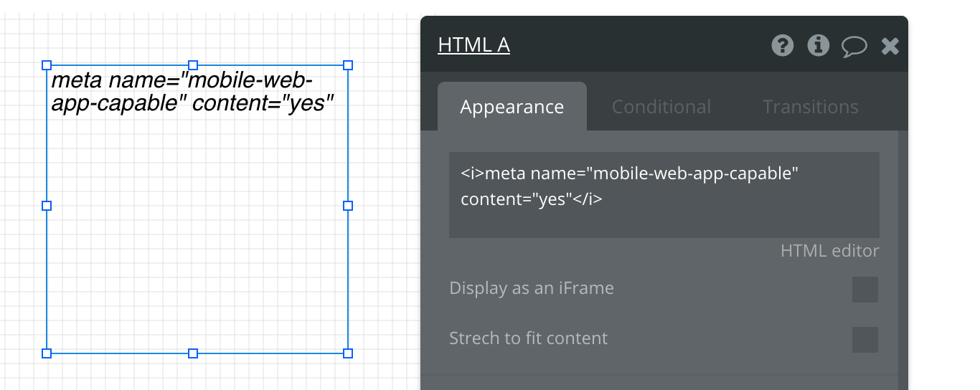Image resolution: width=980 pixels, height=390 pixels.
Task: Switch to the Appearance tab
Action: coord(512,107)
